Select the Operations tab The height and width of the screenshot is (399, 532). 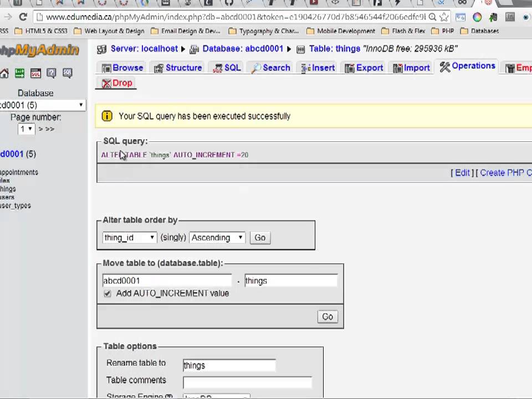point(468,66)
